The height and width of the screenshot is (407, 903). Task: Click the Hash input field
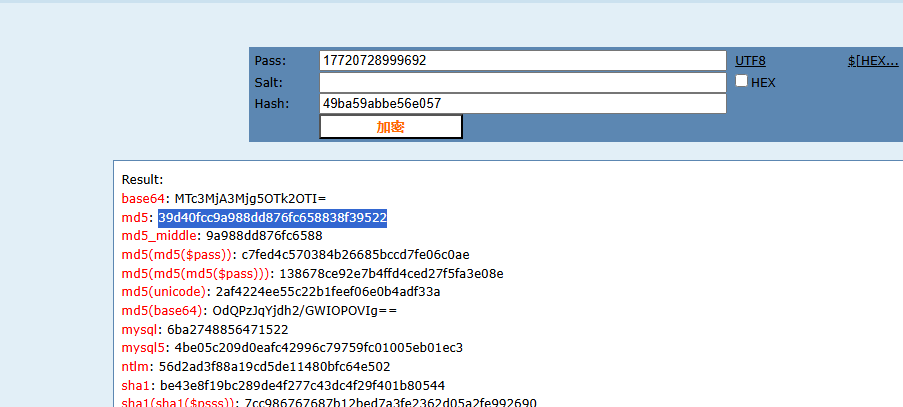tap(522, 103)
